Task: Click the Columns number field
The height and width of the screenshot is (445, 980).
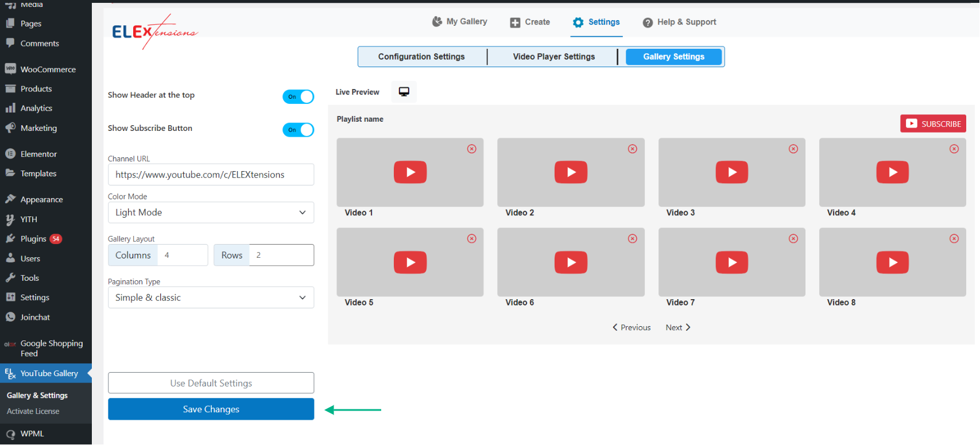Action: [x=183, y=255]
